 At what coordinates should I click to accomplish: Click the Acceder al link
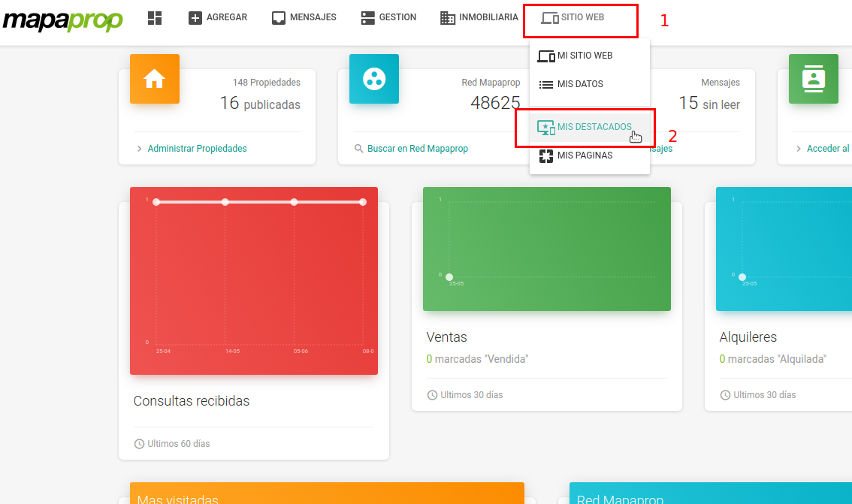828,149
